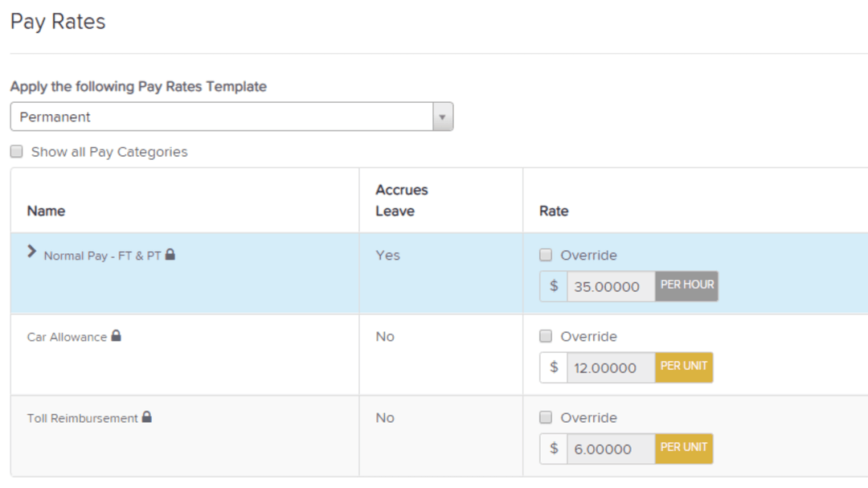This screenshot has width=868, height=488.
Task: Toggle Override checkbox for Toll Reimbursement
Action: click(546, 417)
